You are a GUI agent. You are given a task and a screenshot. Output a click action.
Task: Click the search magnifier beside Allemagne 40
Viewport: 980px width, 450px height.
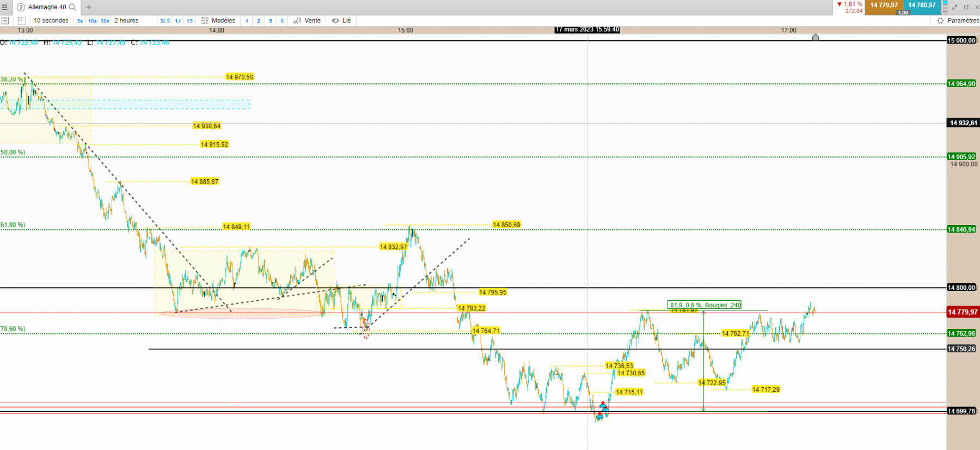(72, 7)
